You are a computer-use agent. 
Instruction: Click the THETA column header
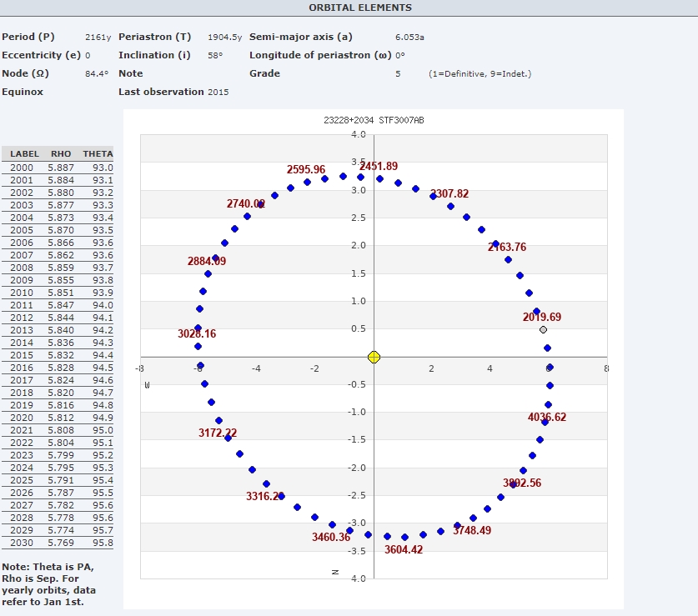[98, 154]
